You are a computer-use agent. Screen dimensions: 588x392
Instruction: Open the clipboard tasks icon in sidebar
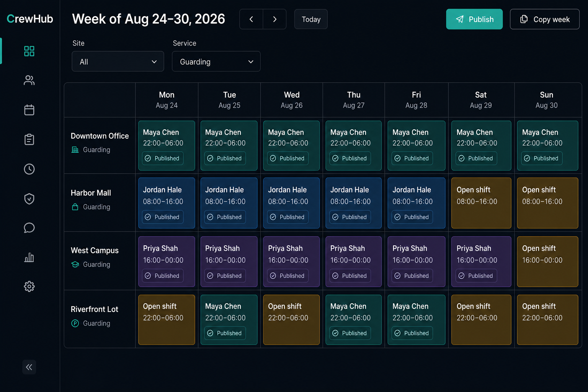pos(29,139)
